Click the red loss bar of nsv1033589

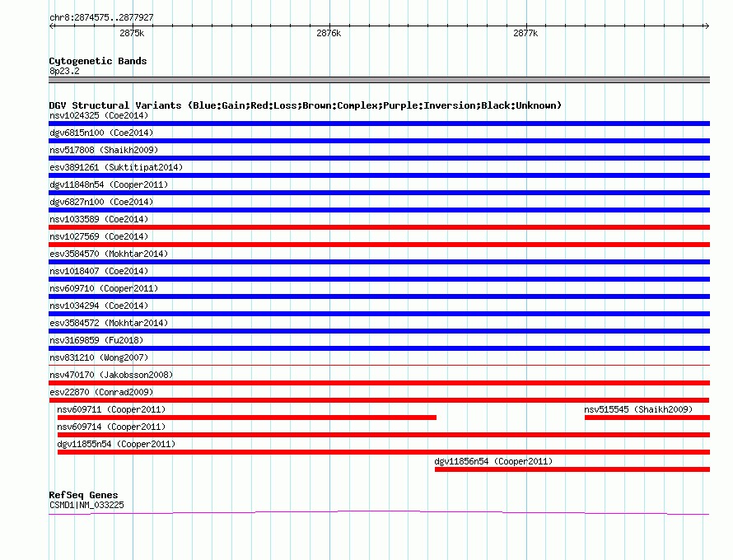point(379,227)
